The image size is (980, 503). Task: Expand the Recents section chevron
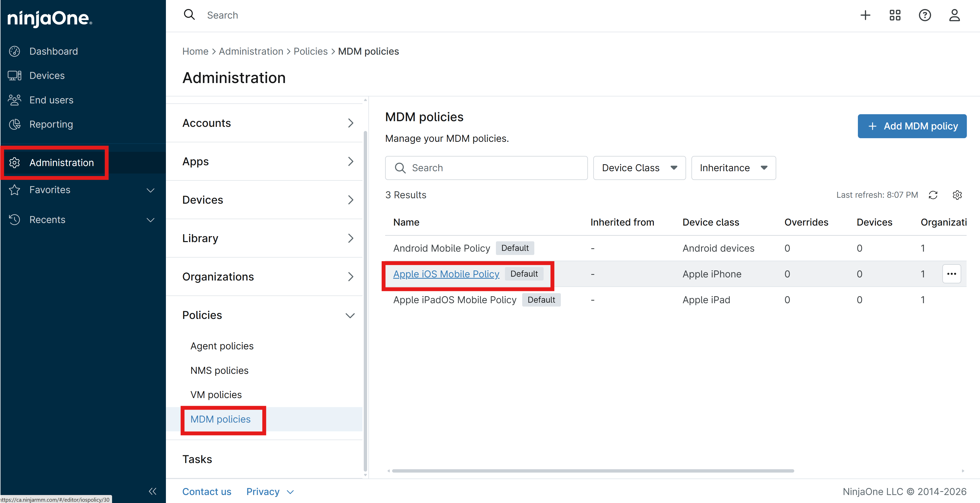[x=151, y=220]
